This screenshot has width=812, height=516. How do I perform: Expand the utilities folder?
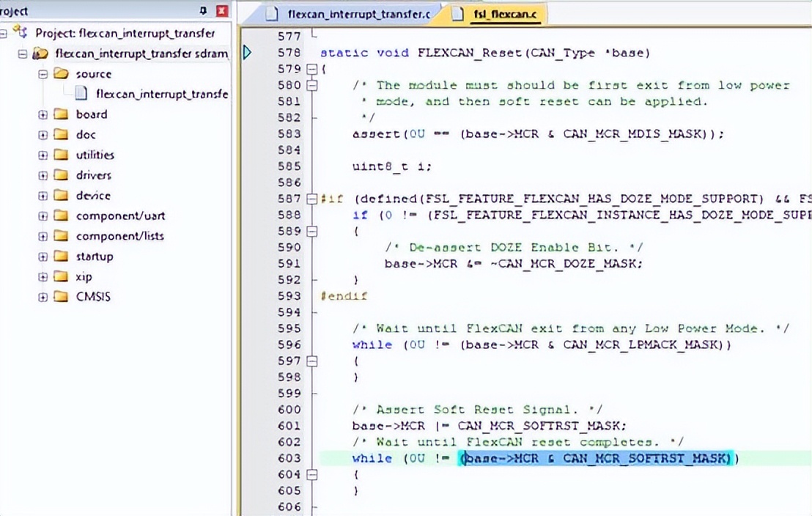pyautogui.click(x=43, y=155)
